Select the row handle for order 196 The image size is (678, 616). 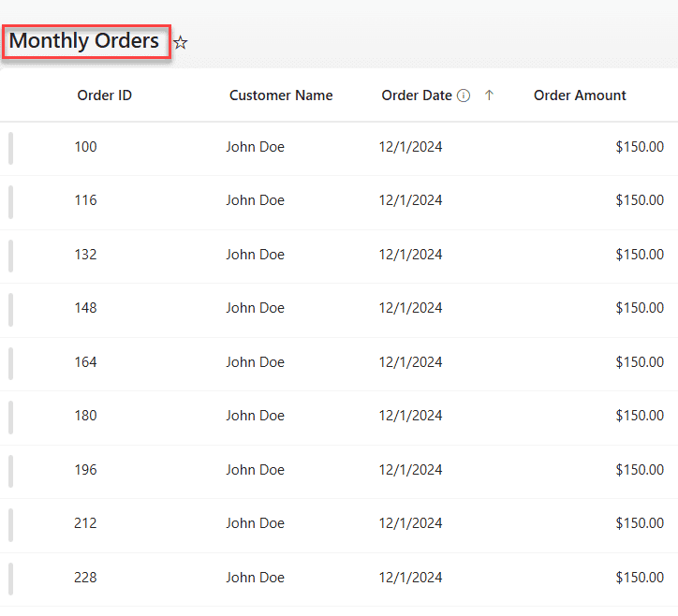(x=11, y=471)
